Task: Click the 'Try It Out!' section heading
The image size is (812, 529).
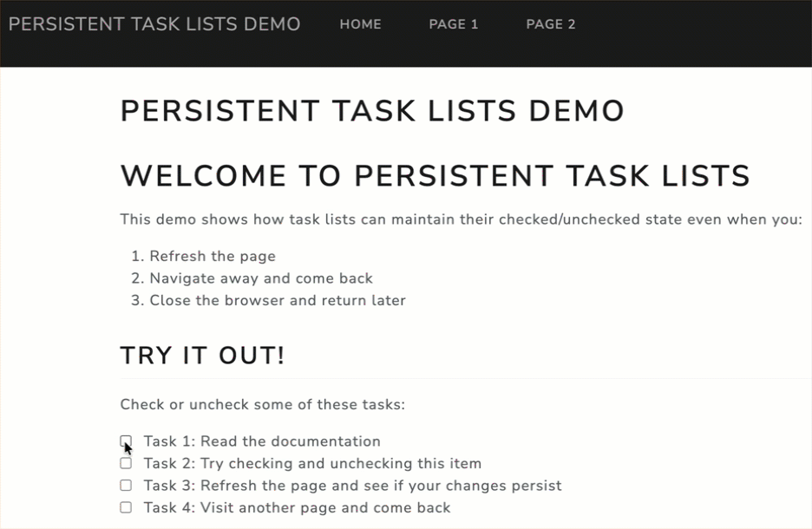Action: click(202, 356)
